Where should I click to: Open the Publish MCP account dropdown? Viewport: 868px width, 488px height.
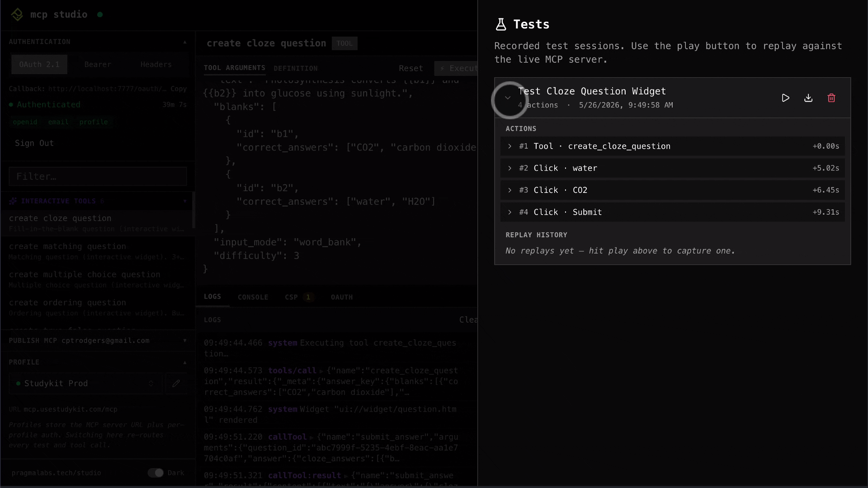[184, 341]
